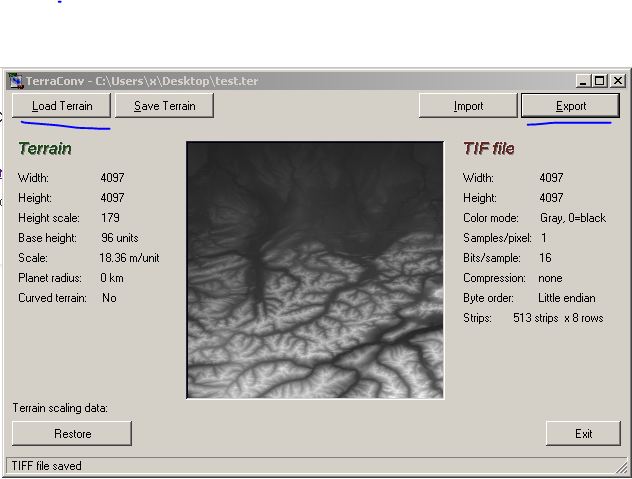632x479 pixels.
Task: Click the Bits/sample value '16'
Action: 545,258
